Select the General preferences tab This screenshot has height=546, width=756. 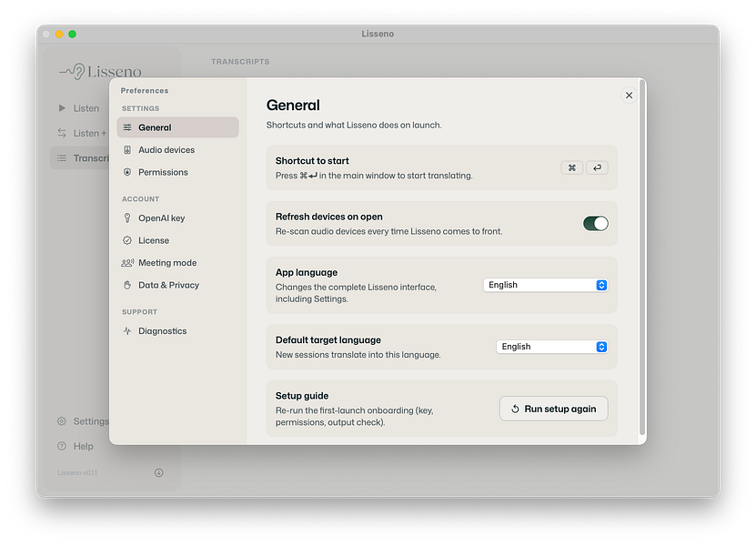178,127
